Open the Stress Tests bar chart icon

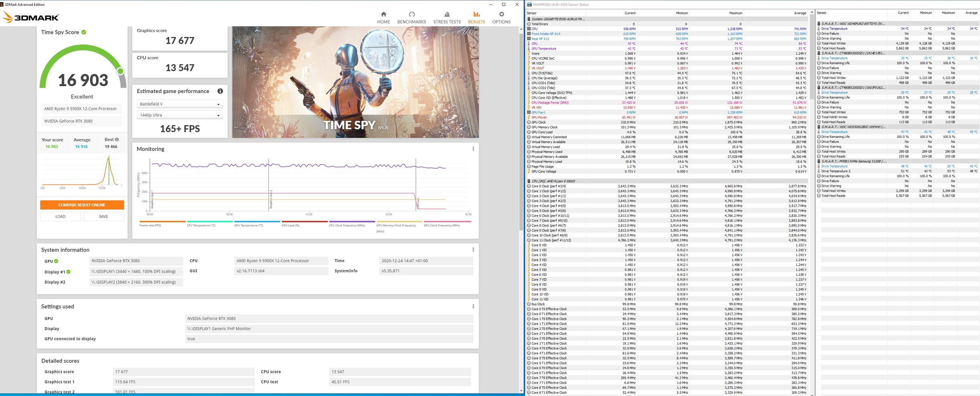(447, 14)
